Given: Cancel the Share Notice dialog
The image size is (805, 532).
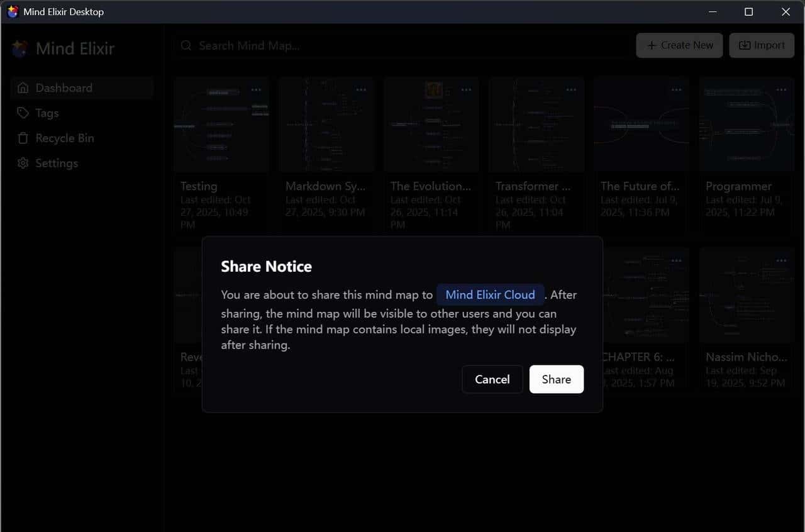Looking at the screenshot, I should click(492, 379).
